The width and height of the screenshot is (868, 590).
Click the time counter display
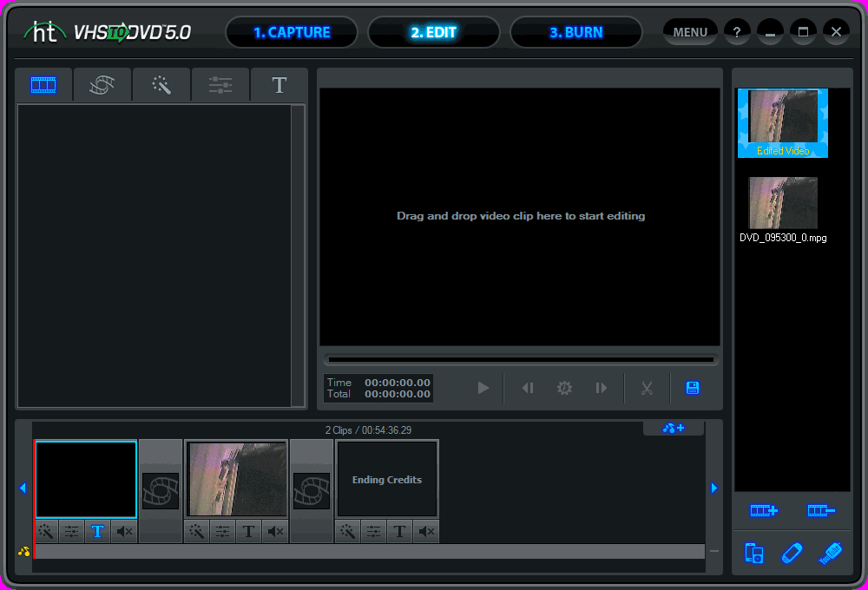coord(378,388)
